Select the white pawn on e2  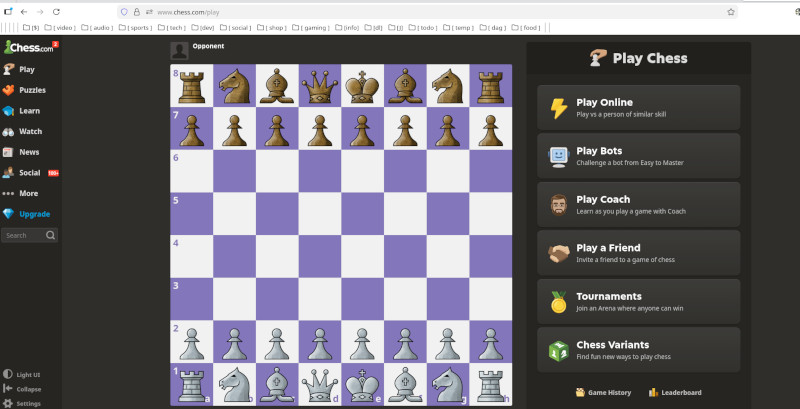362,342
